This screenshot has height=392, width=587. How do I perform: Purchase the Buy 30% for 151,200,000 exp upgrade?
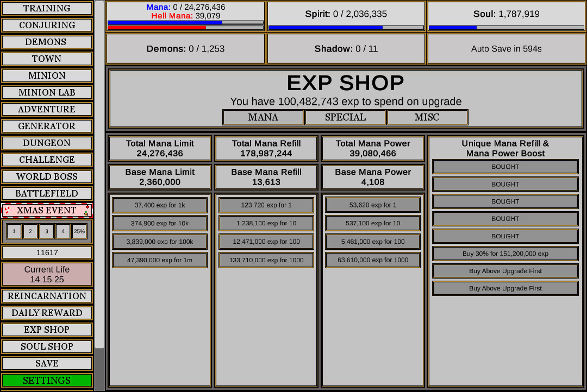505,254
